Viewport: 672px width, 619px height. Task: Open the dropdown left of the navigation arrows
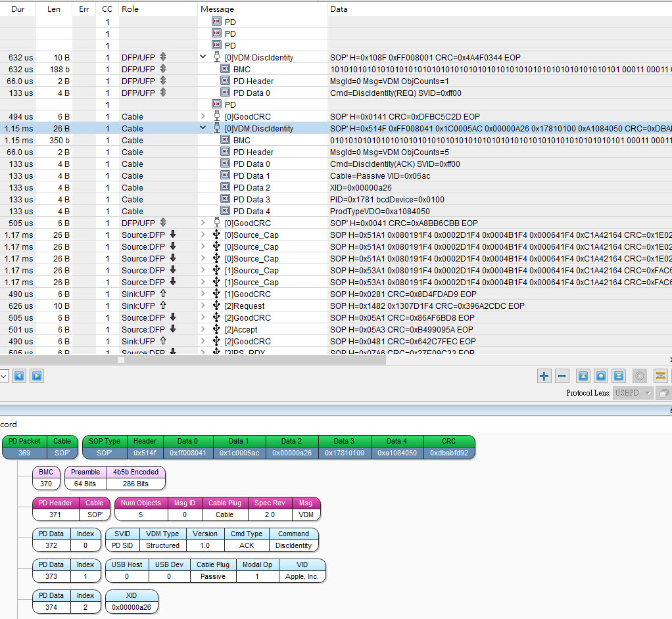(x=4, y=376)
